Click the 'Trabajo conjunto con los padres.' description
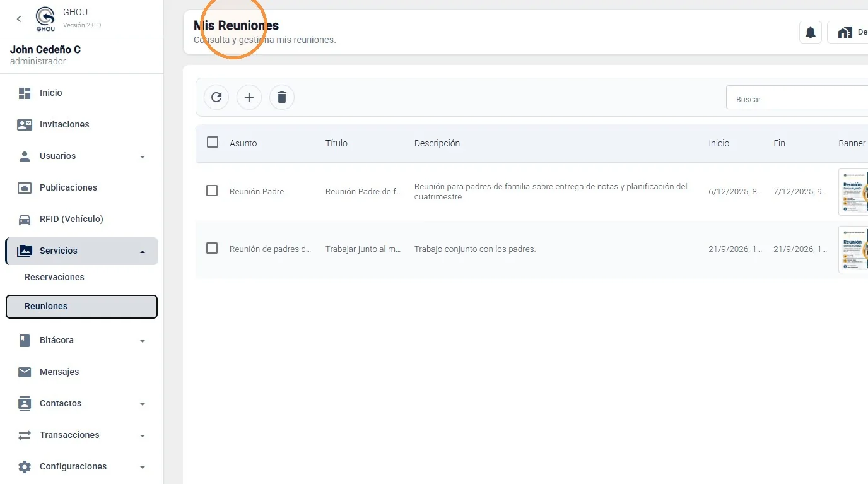 [475, 249]
